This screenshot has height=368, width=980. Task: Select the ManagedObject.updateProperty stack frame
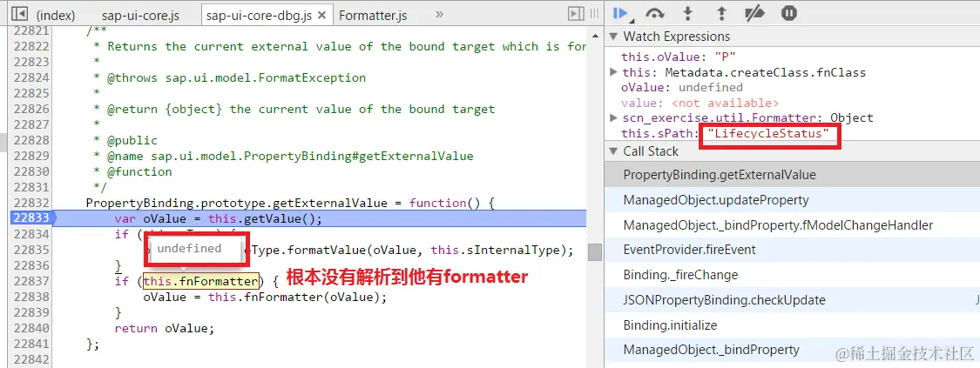coord(793,200)
